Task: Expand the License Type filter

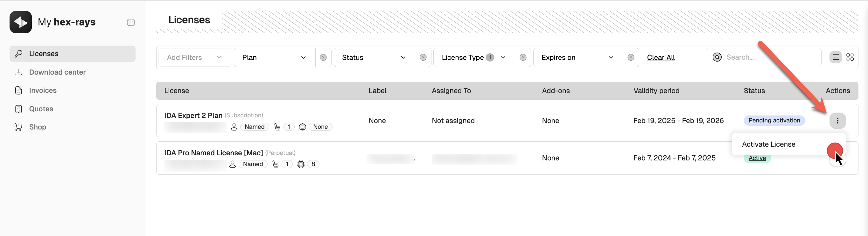Action: coord(473,57)
